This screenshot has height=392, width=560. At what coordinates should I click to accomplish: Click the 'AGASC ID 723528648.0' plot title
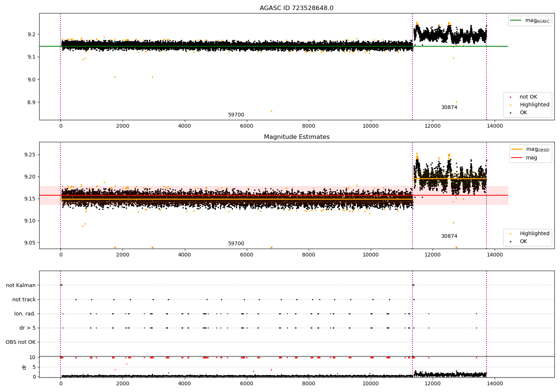pyautogui.click(x=296, y=8)
